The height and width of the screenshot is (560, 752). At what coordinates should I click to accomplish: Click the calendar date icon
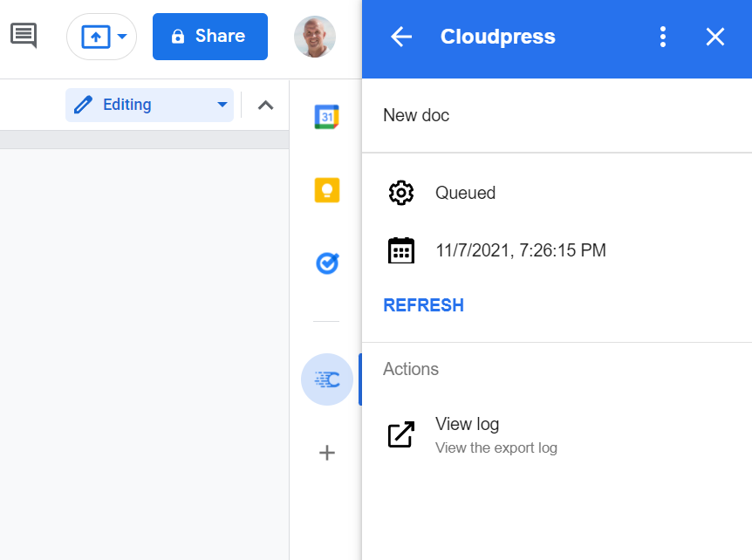[x=401, y=250]
